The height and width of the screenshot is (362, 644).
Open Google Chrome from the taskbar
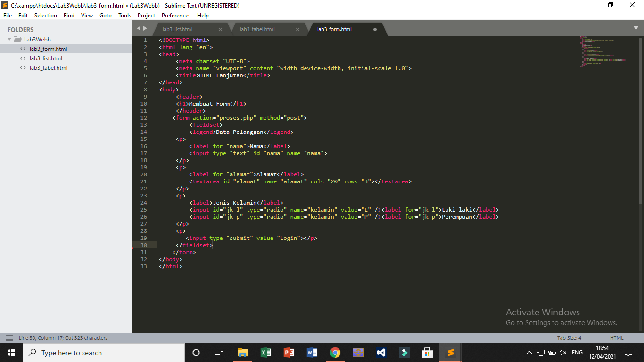[335, 352]
